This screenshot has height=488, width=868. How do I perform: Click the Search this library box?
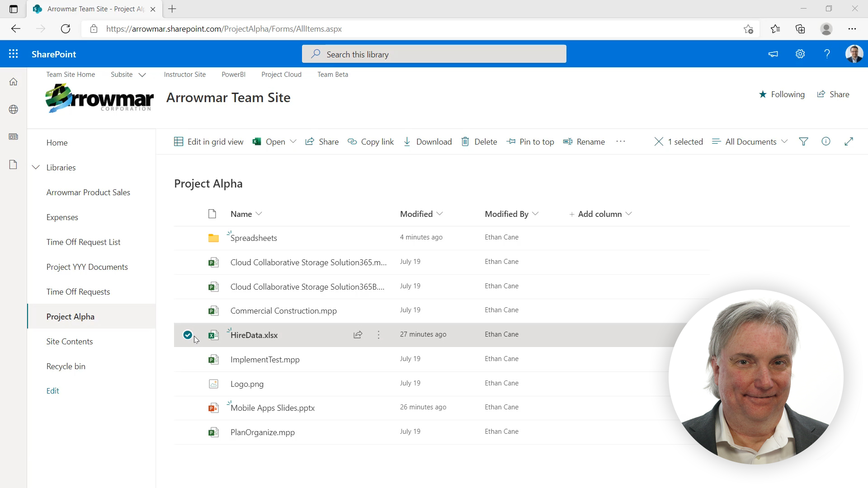pos(434,54)
